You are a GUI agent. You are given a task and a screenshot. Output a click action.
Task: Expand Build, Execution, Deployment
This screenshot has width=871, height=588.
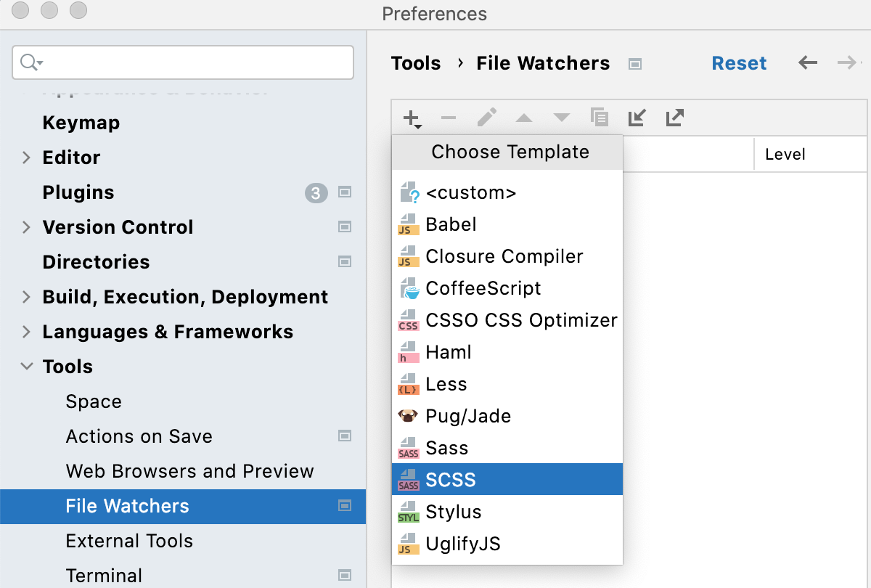(x=26, y=297)
